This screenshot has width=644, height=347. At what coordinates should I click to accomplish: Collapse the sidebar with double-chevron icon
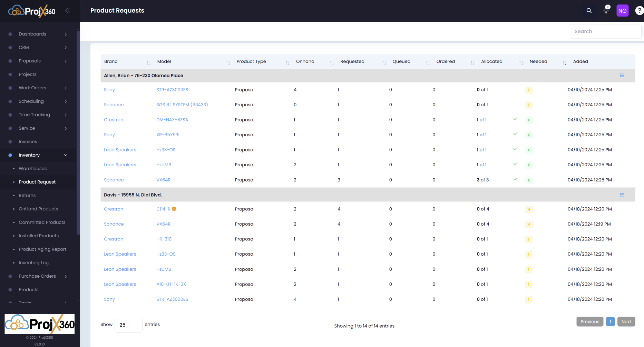(68, 11)
